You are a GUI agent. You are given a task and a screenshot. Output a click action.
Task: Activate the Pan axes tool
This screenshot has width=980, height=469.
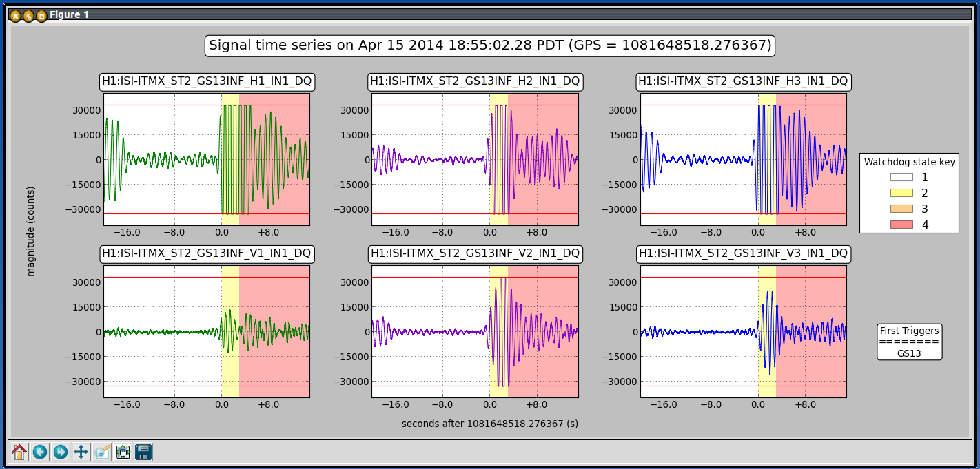point(81,452)
